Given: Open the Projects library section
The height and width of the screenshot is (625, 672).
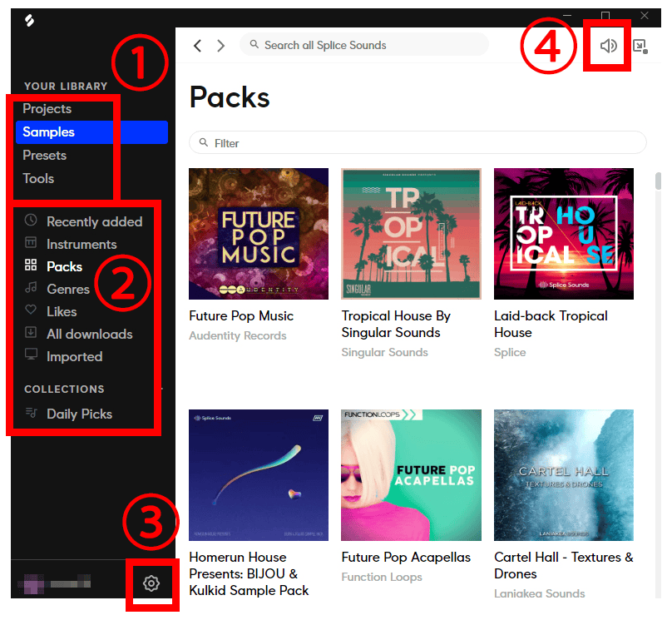Looking at the screenshot, I should 47,108.
